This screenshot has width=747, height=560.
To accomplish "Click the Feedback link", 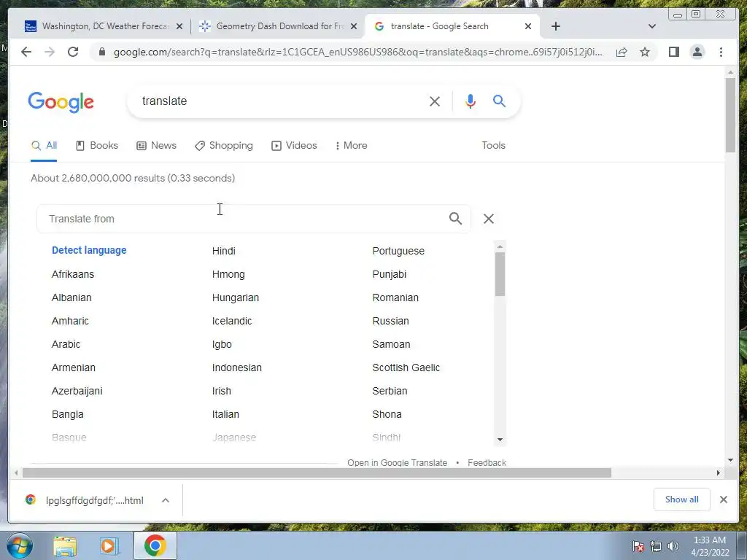I will 487,462.
